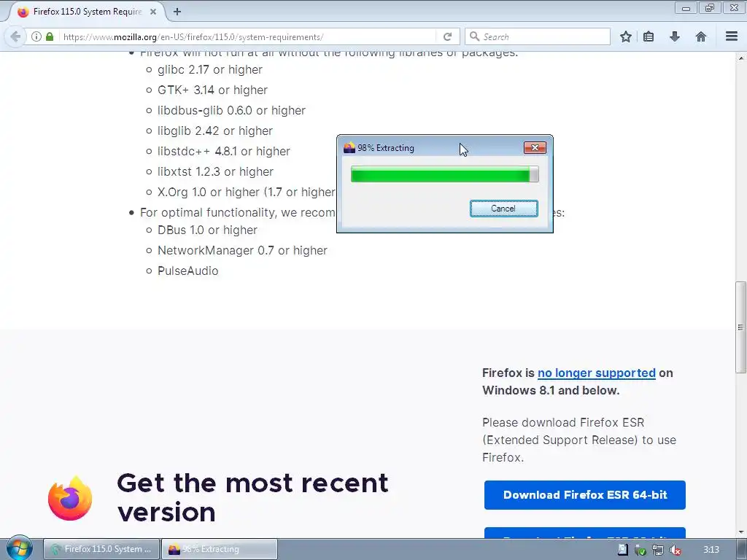The image size is (747, 560).
Task: Click the magnifier icon in the search box
Action: pyautogui.click(x=474, y=36)
